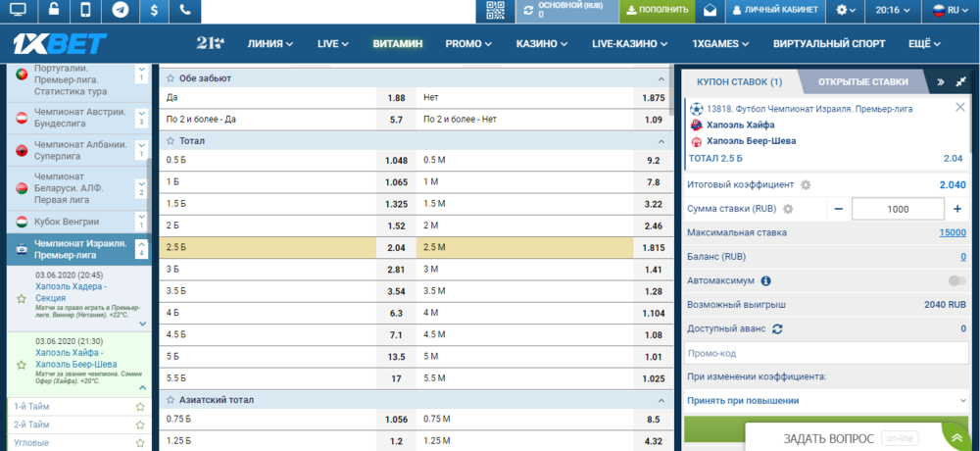The height and width of the screenshot is (451, 980).
Task: Open the LIVE menu
Action: tap(332, 44)
